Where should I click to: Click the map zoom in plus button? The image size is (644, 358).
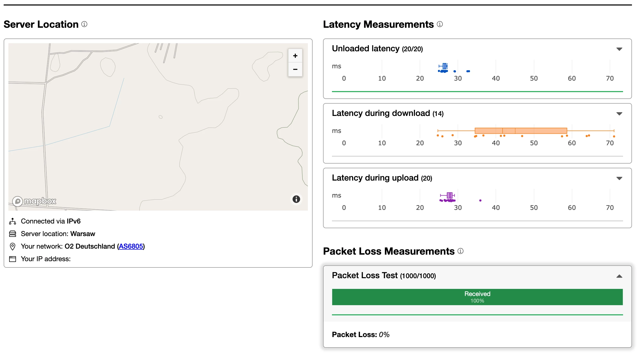(x=295, y=56)
